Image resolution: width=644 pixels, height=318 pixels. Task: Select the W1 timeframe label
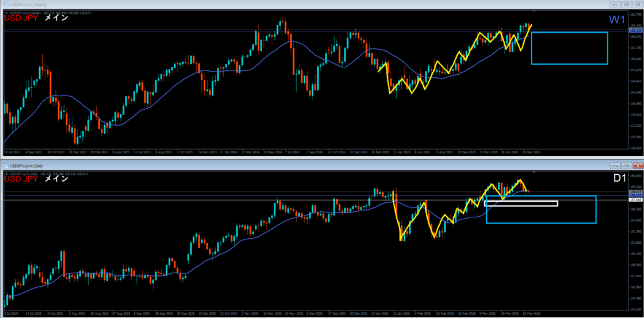pyautogui.click(x=616, y=20)
